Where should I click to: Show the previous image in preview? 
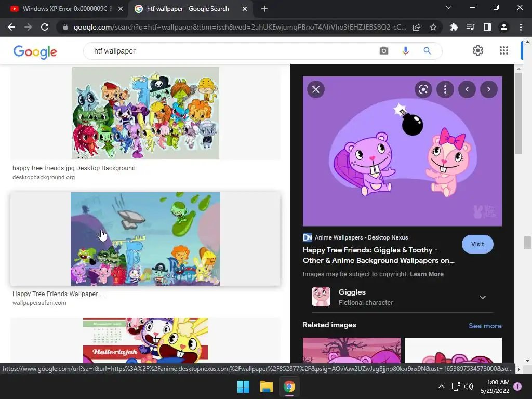467,89
